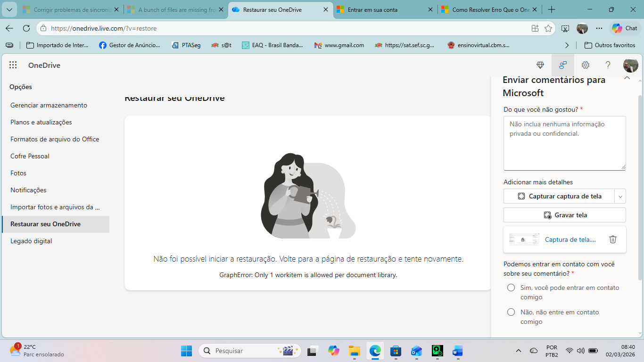
Task: Open the PTASeg bookmark
Action: pyautogui.click(x=186, y=45)
